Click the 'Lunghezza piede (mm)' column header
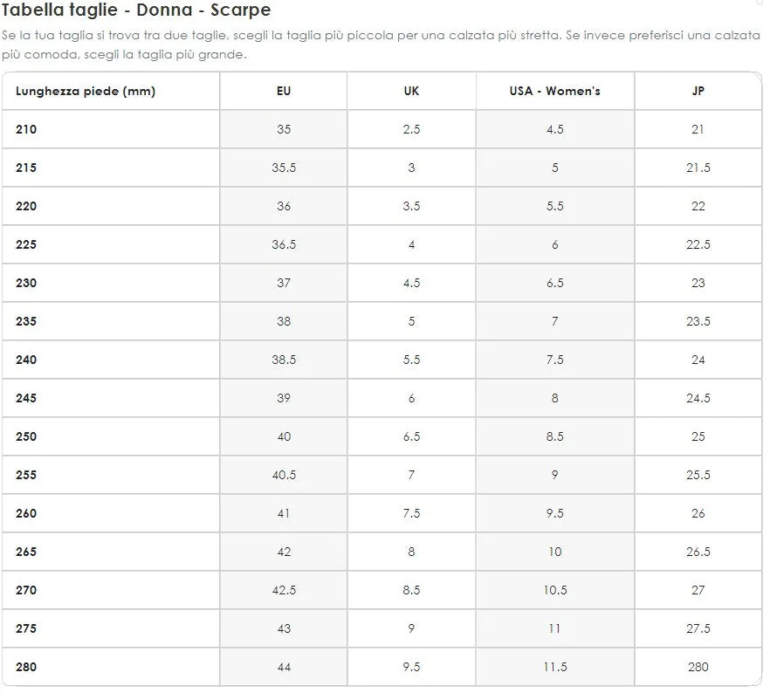Screen dimensions: 777x700 (x=86, y=91)
